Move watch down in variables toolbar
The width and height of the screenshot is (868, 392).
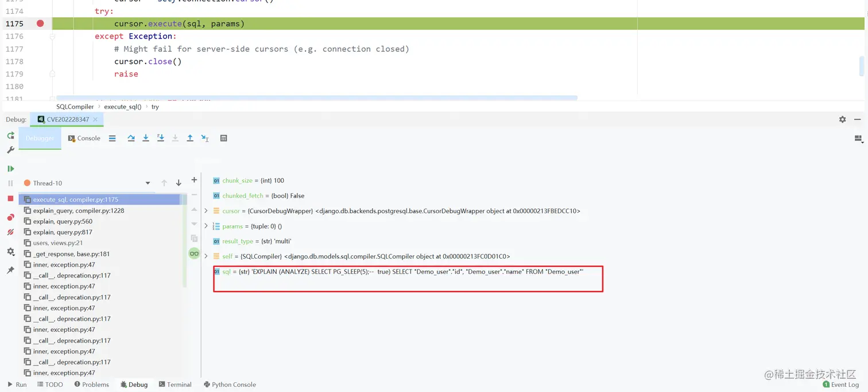194,224
